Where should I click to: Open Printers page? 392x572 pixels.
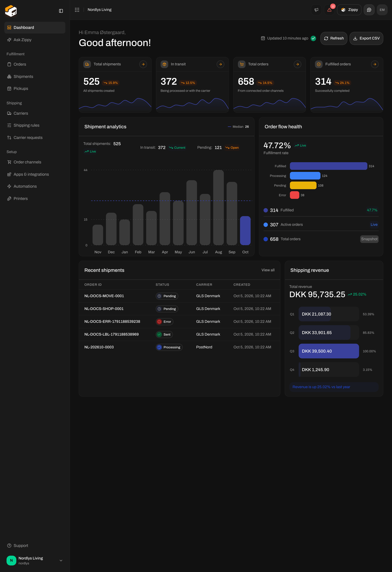click(x=35, y=199)
